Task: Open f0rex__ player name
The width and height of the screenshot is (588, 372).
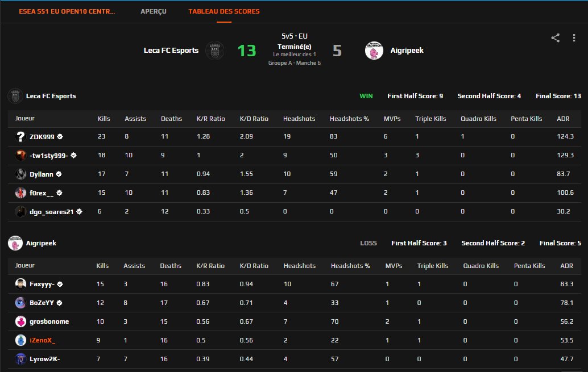Action: 42,193
